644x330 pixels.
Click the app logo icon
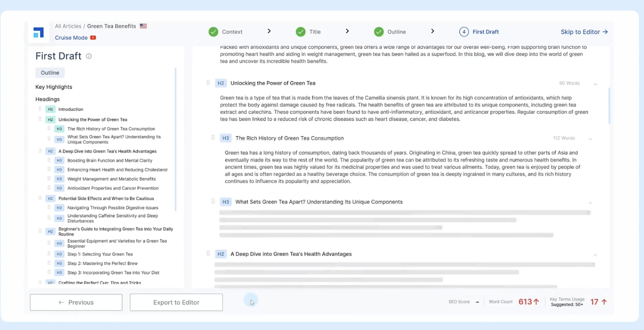(x=39, y=32)
